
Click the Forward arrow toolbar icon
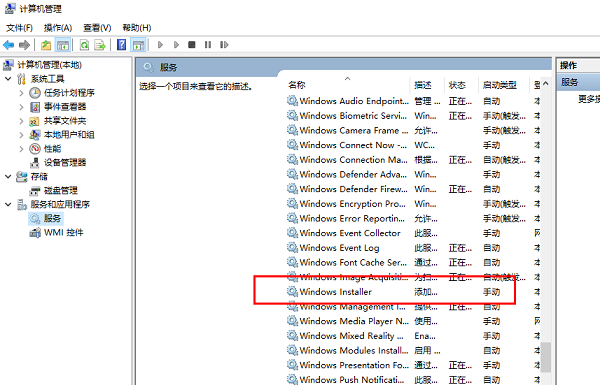(24, 45)
